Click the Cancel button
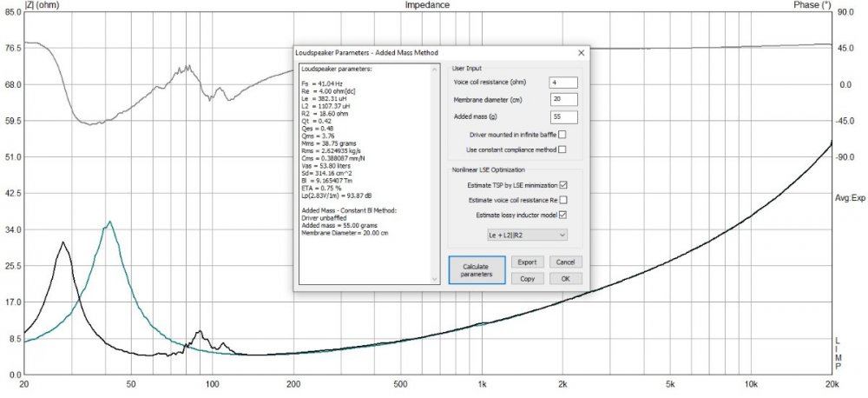Screen dimensions: 868x398 [565, 262]
